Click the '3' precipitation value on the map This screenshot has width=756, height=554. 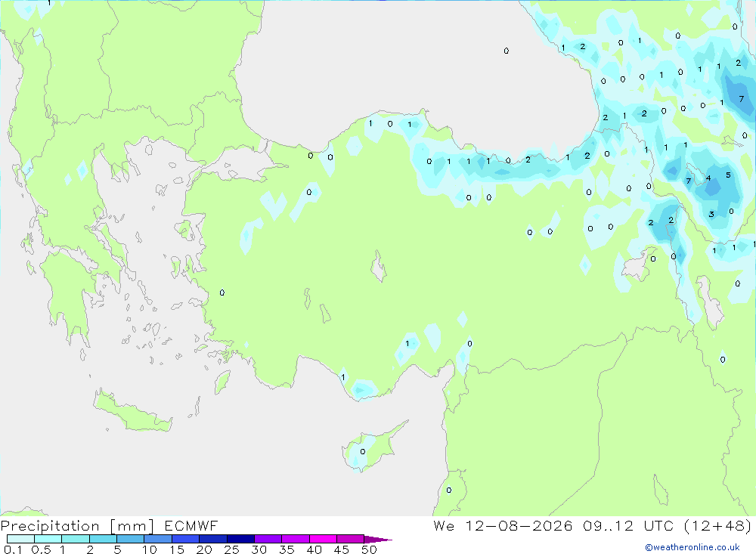tap(711, 214)
